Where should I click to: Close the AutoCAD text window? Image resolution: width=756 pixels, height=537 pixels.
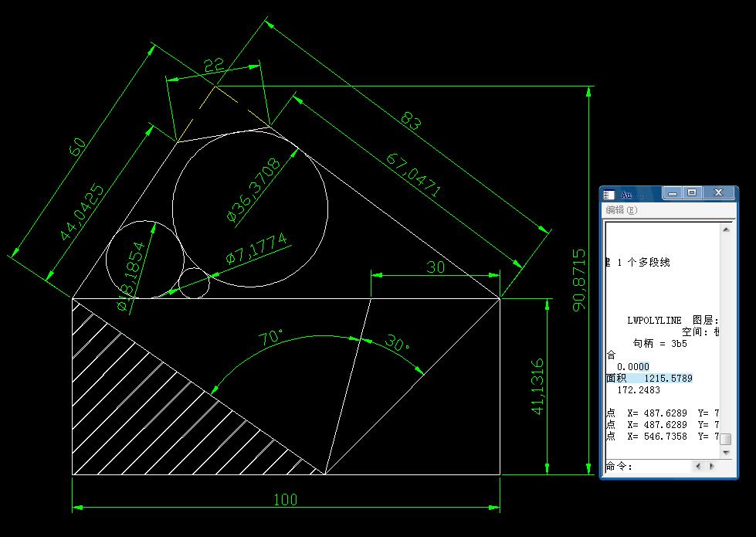[718, 193]
